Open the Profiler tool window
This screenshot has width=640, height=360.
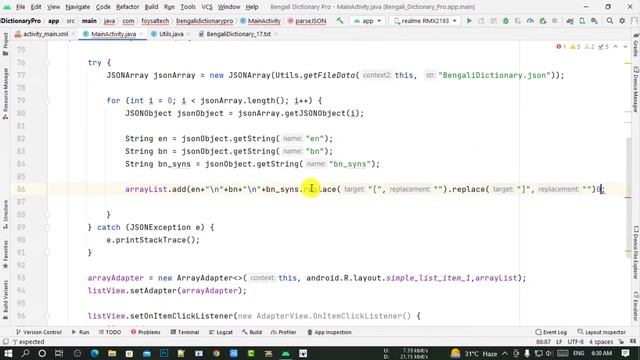tap(283, 332)
